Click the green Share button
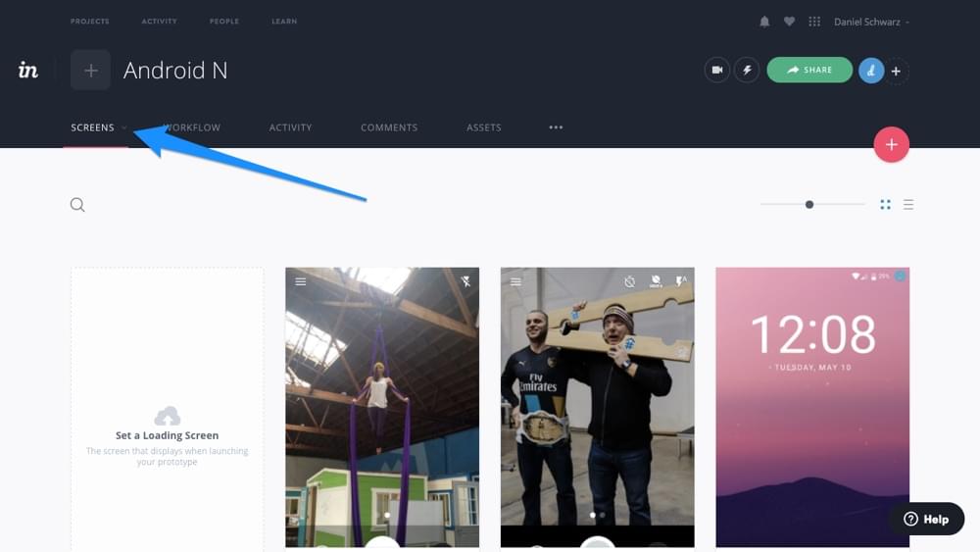Screen dimensions: 980x552 pos(808,70)
